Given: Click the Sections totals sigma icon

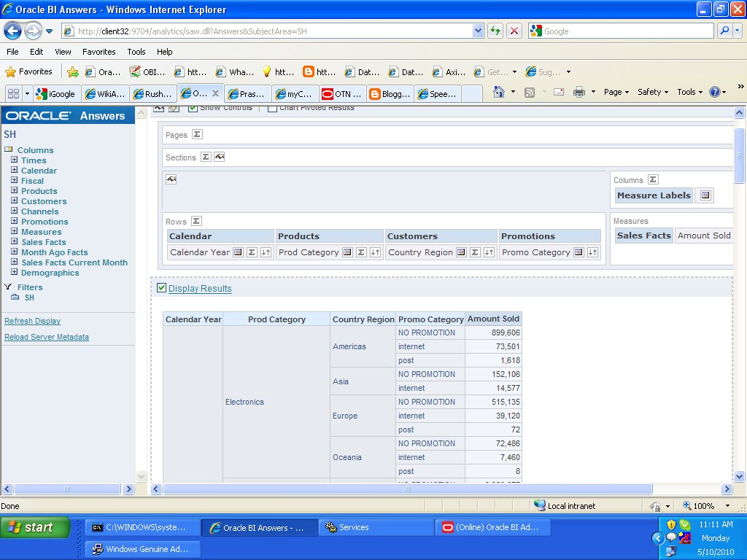Looking at the screenshot, I should 205,157.
